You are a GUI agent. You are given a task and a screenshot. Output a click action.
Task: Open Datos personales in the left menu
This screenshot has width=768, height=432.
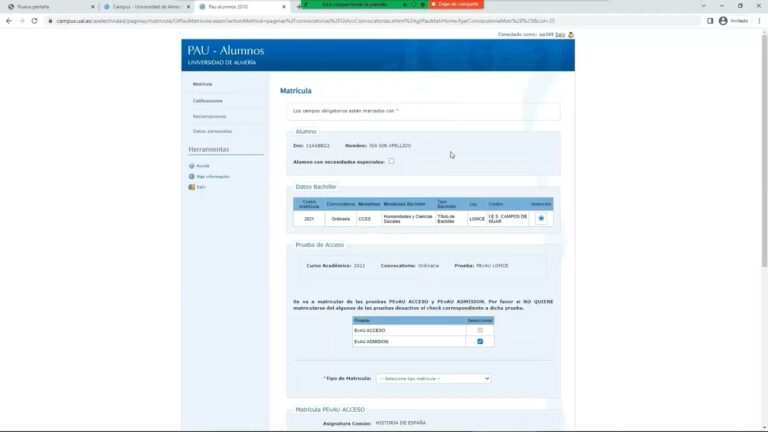pyautogui.click(x=212, y=131)
